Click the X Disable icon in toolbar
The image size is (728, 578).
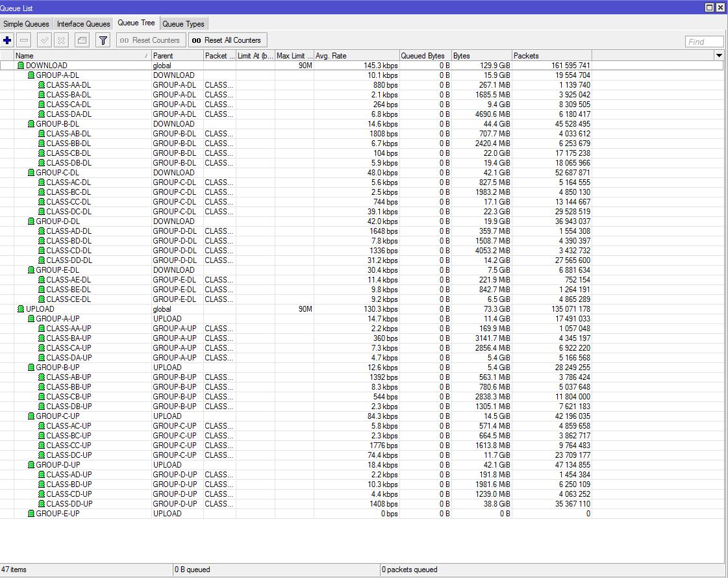point(61,40)
